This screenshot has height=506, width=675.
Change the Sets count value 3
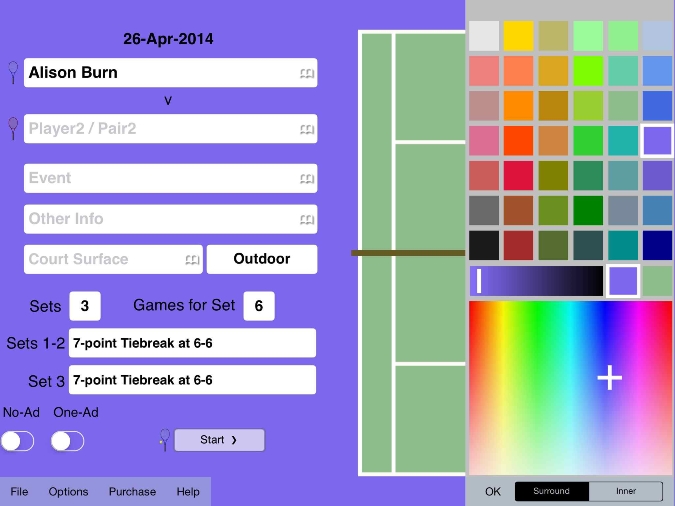[x=85, y=306]
